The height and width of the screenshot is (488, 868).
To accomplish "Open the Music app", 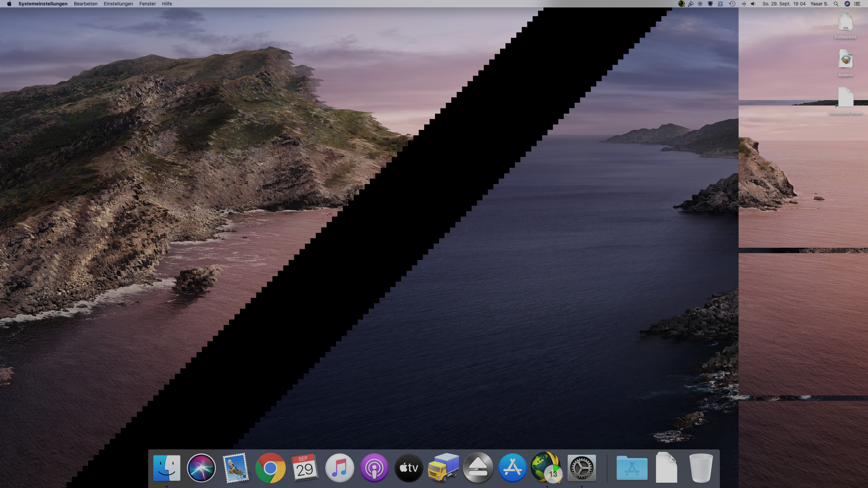I will (339, 468).
